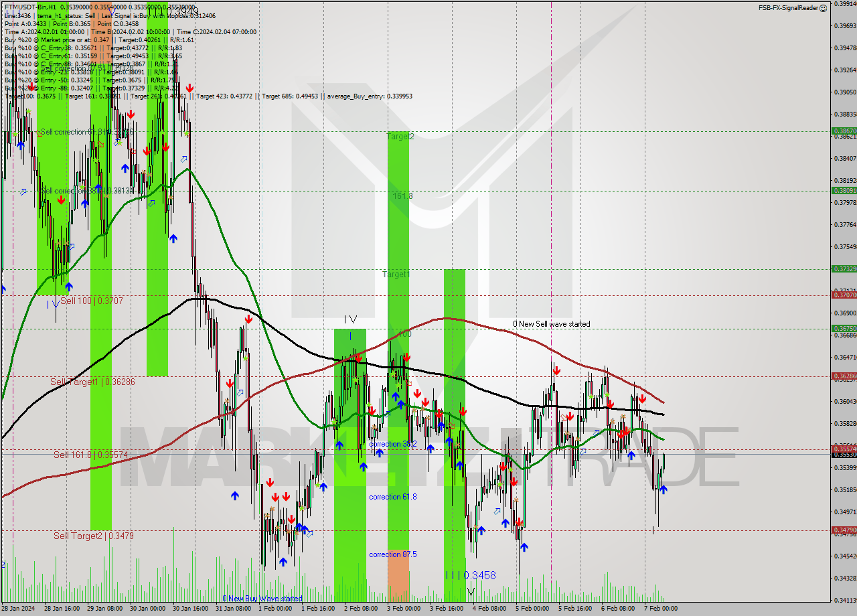Viewport: 857px width, 616px height.
Task: Click the 'correction 61.8' label
Action: click(392, 497)
